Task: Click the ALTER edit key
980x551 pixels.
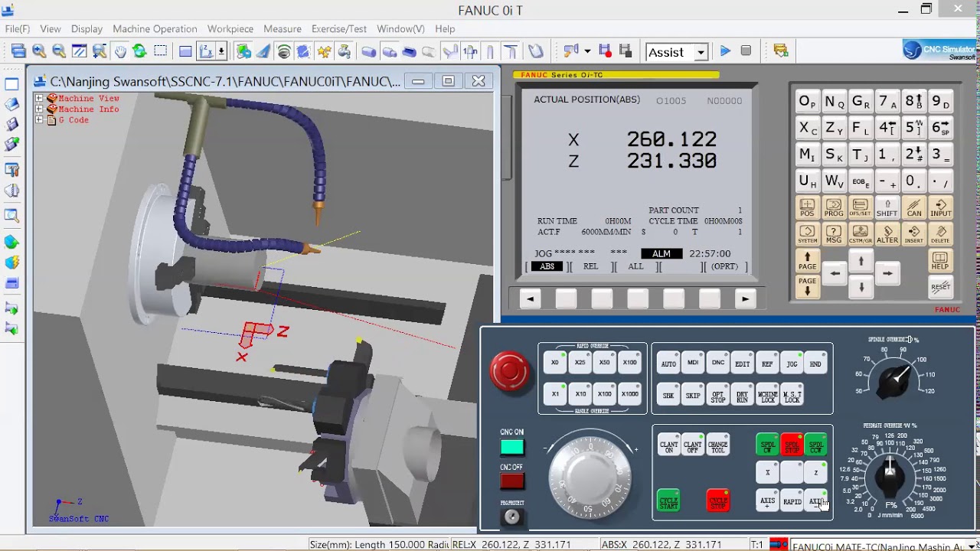Action: (x=887, y=234)
